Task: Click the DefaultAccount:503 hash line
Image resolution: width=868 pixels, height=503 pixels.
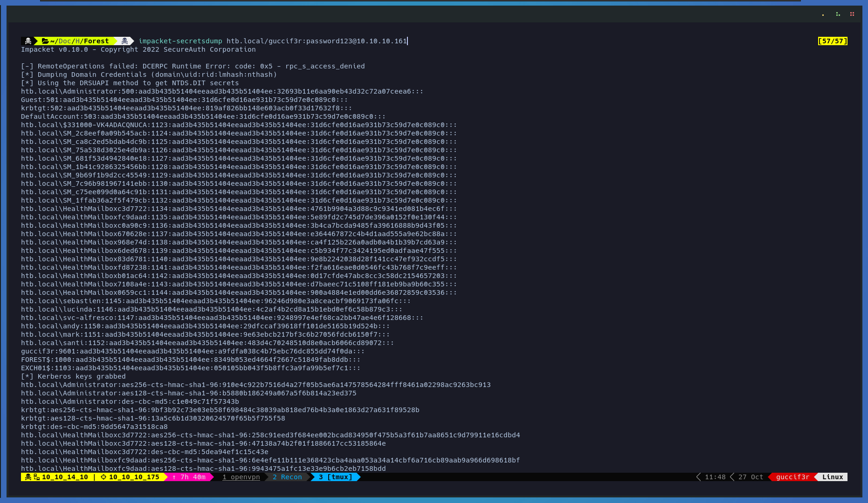Action: 203,116
